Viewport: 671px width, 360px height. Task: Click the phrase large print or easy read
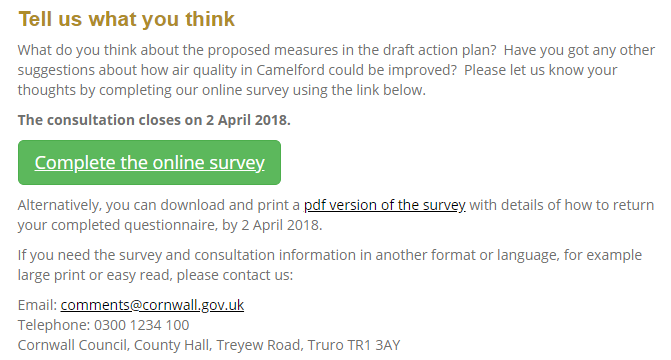pos(95,275)
